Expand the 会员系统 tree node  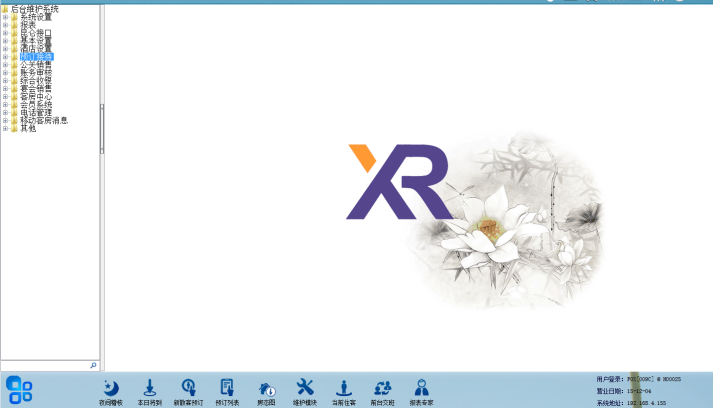5,105
